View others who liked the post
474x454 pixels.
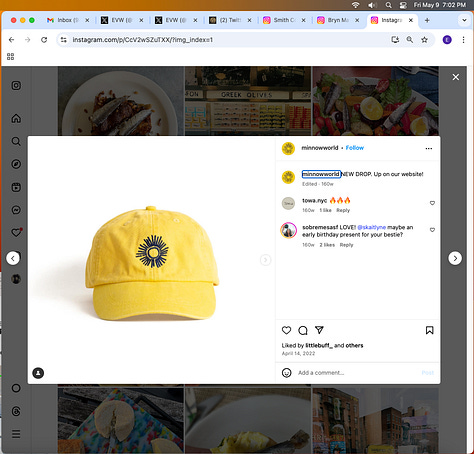354,345
